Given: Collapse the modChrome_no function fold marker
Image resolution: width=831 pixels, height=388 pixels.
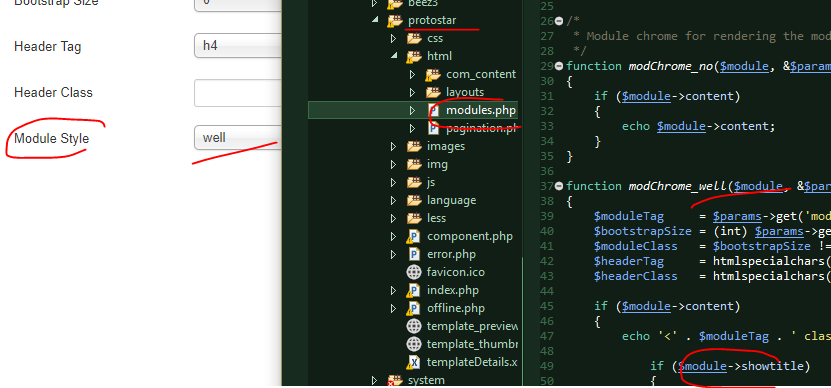Looking at the screenshot, I should 559,66.
